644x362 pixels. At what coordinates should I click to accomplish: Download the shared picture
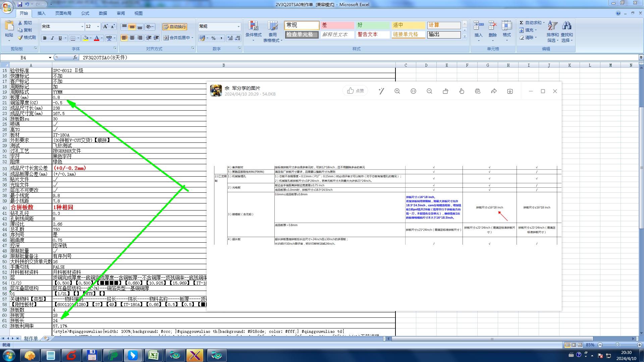click(510, 91)
